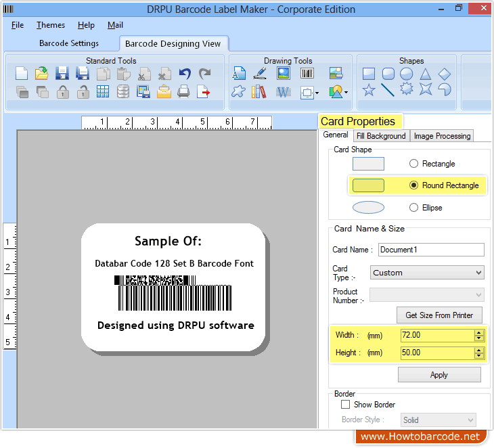Select the Text tool in Drawing Tools

pyautogui.click(x=239, y=73)
